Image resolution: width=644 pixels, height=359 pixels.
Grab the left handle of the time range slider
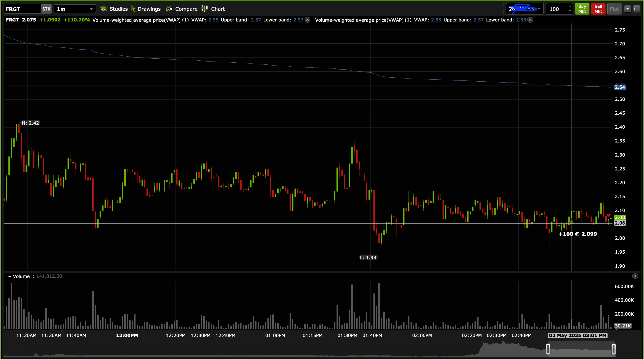(548, 349)
